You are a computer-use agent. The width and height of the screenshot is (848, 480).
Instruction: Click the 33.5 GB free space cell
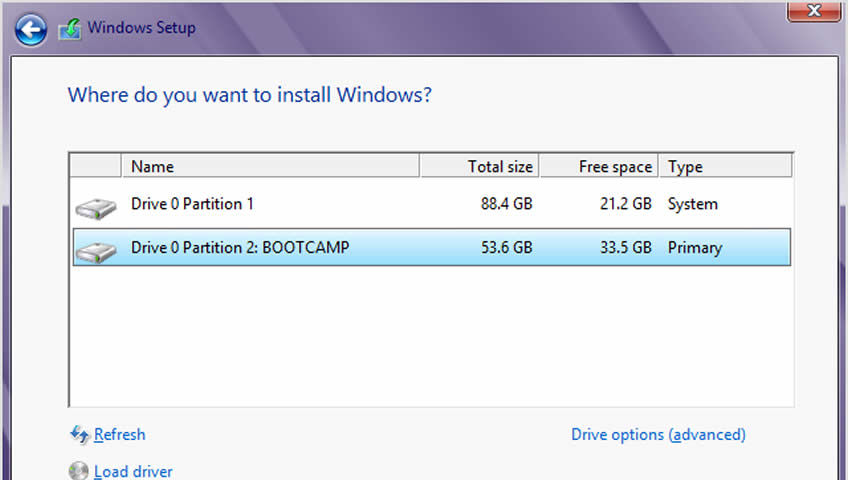click(624, 247)
